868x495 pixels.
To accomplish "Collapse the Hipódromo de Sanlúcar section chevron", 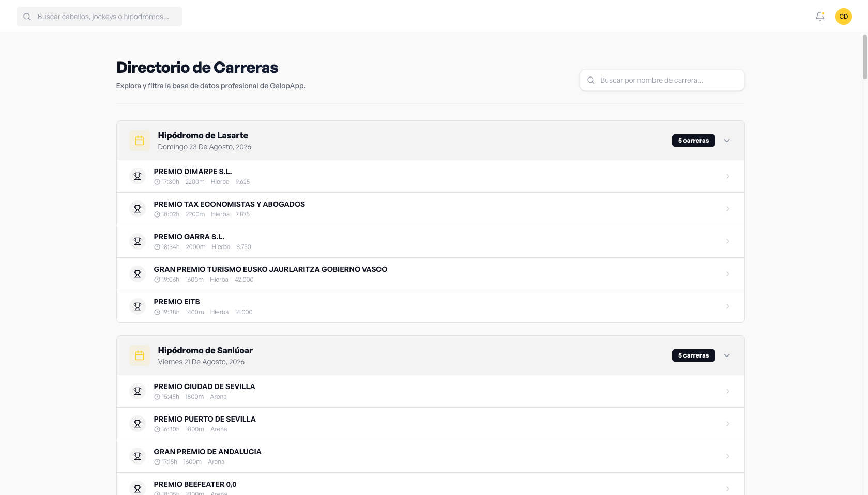I will coord(727,355).
